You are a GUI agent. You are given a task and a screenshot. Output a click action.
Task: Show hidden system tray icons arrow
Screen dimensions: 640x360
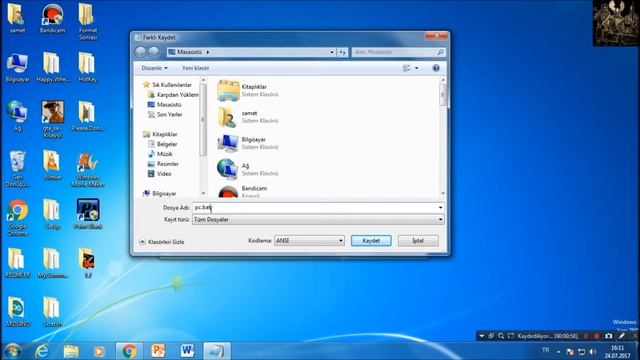558,352
